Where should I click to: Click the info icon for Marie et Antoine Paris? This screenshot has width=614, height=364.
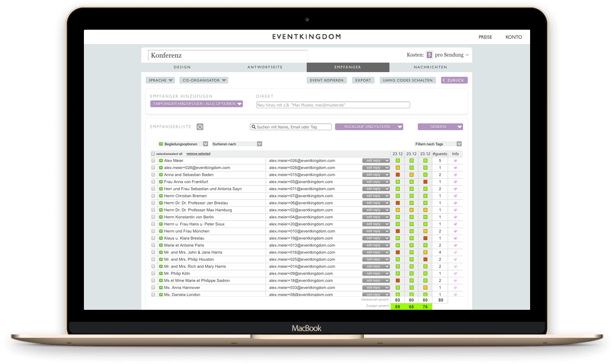tap(455, 245)
